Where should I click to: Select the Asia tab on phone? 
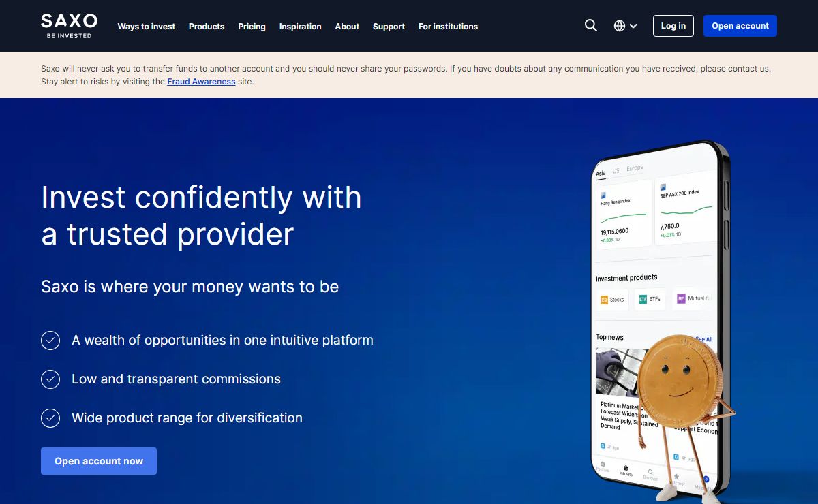[601, 173]
